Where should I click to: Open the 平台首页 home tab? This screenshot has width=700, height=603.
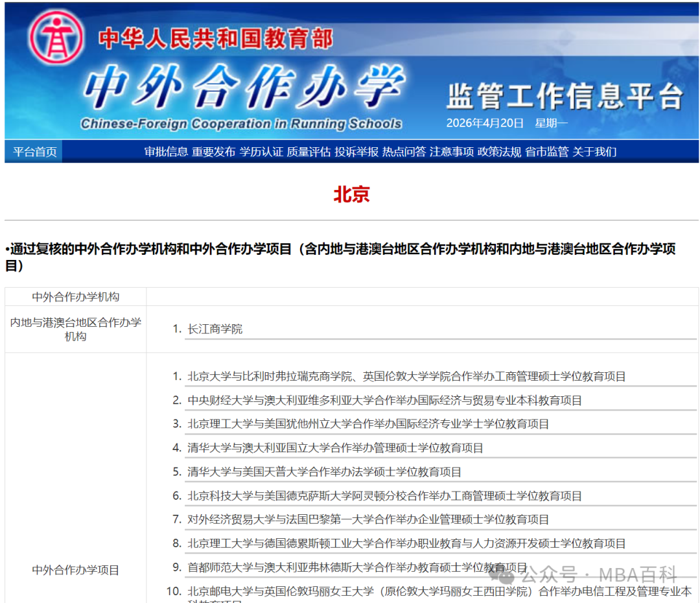point(35,152)
